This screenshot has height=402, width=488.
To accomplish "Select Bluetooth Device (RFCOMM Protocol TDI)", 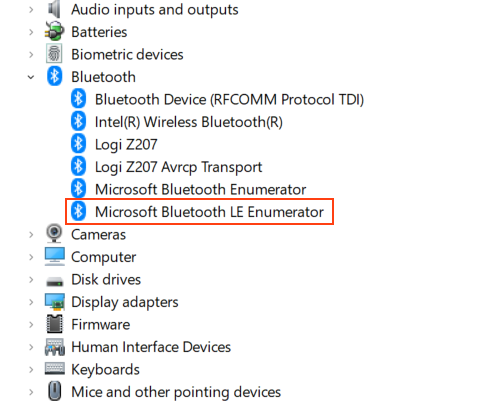I will click(x=229, y=100).
